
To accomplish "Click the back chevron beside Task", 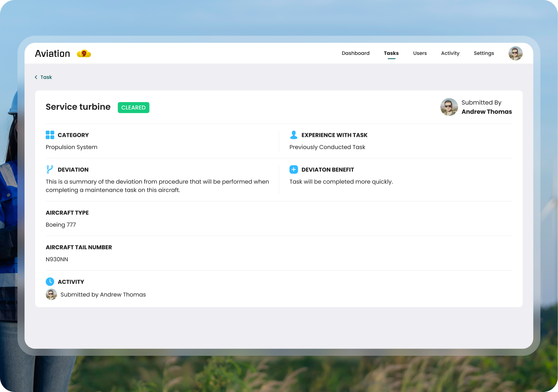I will point(36,77).
